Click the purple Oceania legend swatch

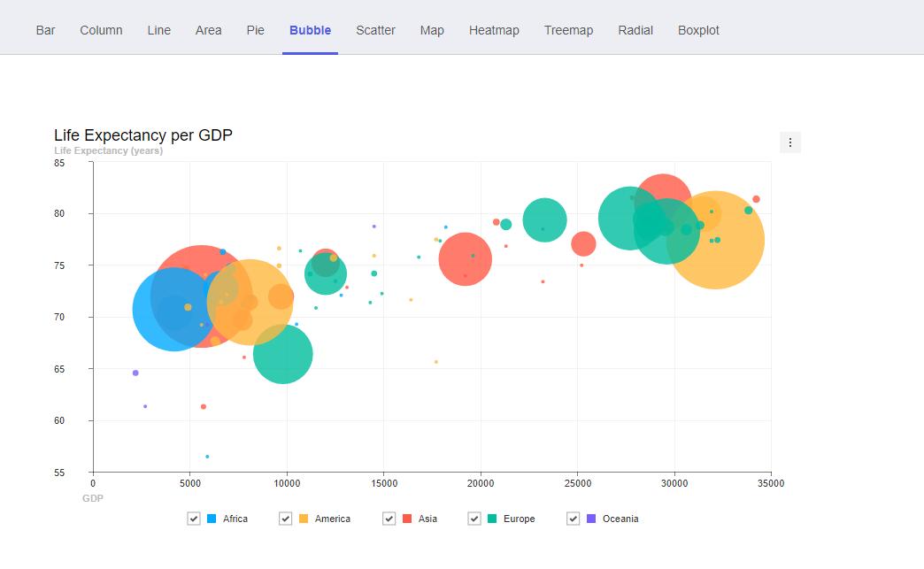(591, 519)
